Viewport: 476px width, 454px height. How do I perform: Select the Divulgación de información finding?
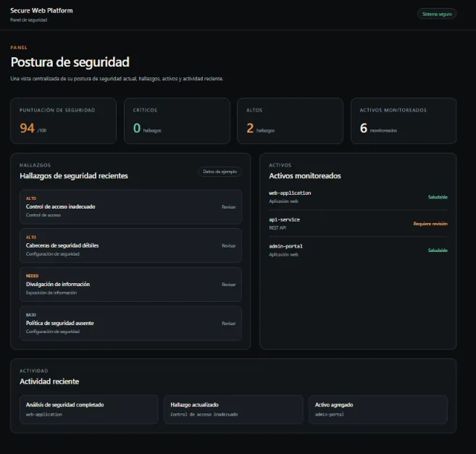130,285
